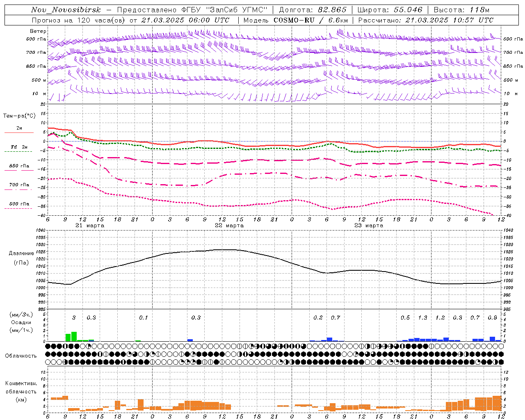This screenshot has width=525, height=420.
Task: Click the precipitation value "0.2"
Action: pos(318,317)
